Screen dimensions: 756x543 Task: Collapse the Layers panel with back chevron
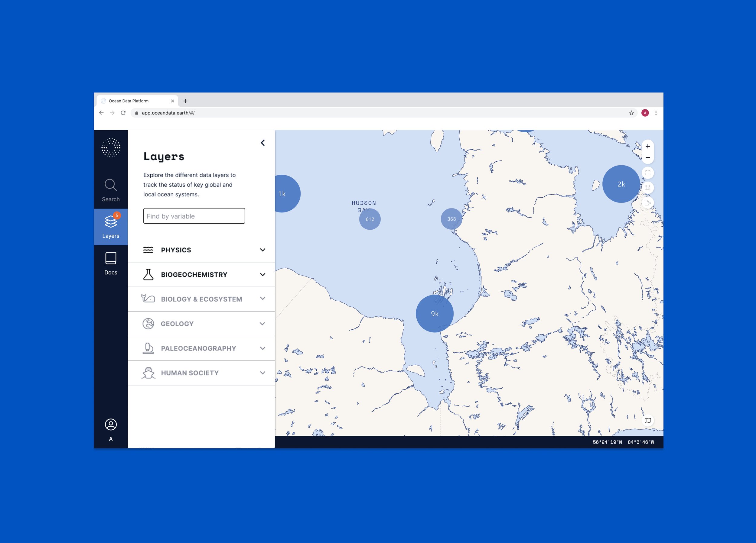coord(263,143)
